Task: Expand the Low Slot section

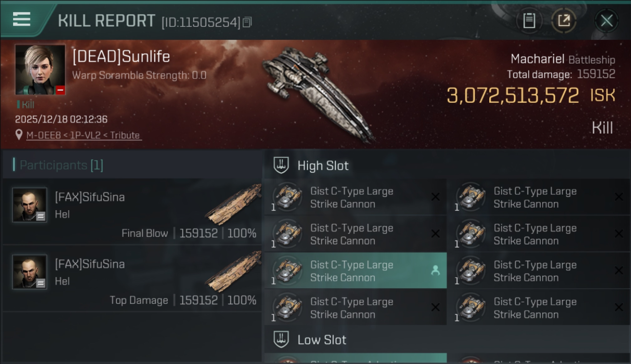Action: 322,340
